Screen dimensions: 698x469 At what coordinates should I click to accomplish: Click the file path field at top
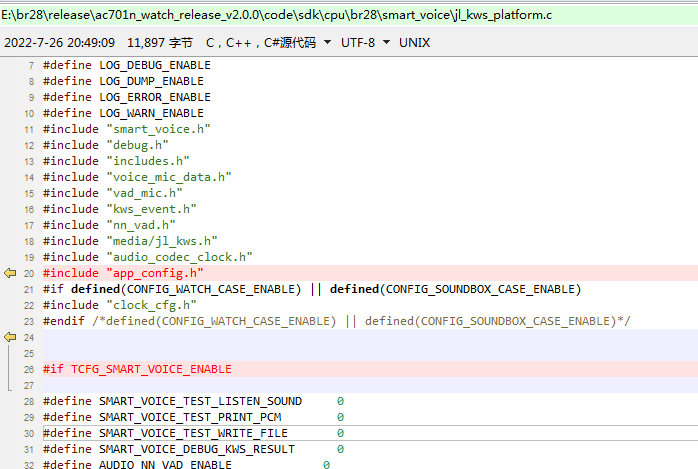point(349,15)
